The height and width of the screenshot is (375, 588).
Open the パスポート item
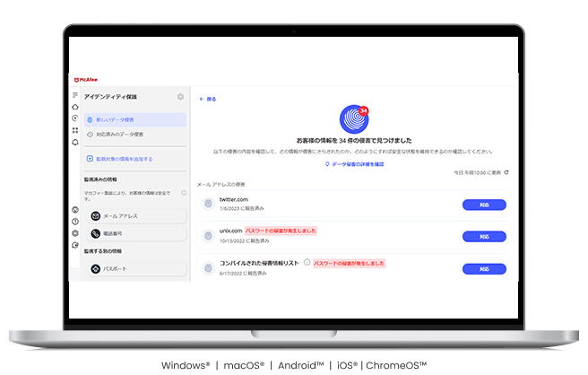point(138,269)
